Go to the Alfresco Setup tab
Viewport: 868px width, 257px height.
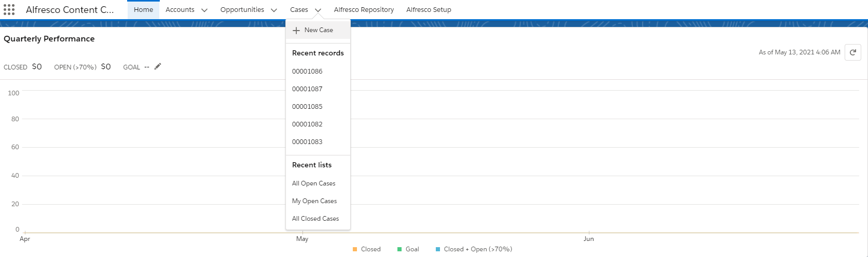point(429,10)
